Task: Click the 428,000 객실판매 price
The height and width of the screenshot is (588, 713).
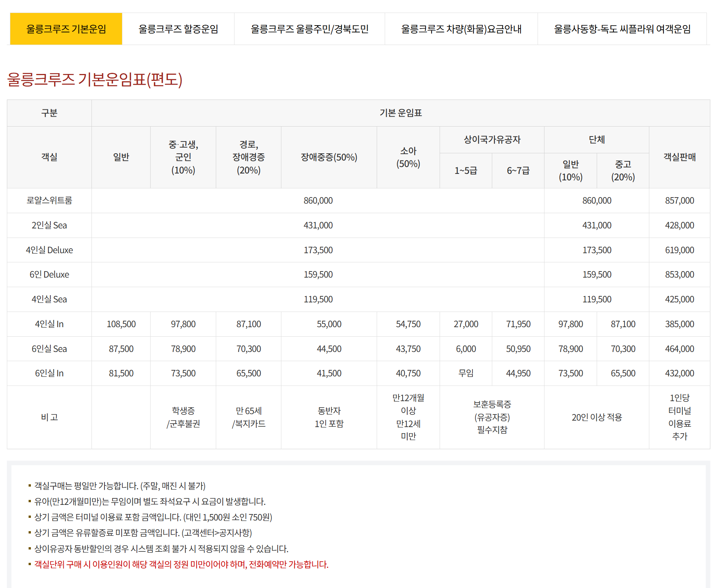Action: (679, 225)
